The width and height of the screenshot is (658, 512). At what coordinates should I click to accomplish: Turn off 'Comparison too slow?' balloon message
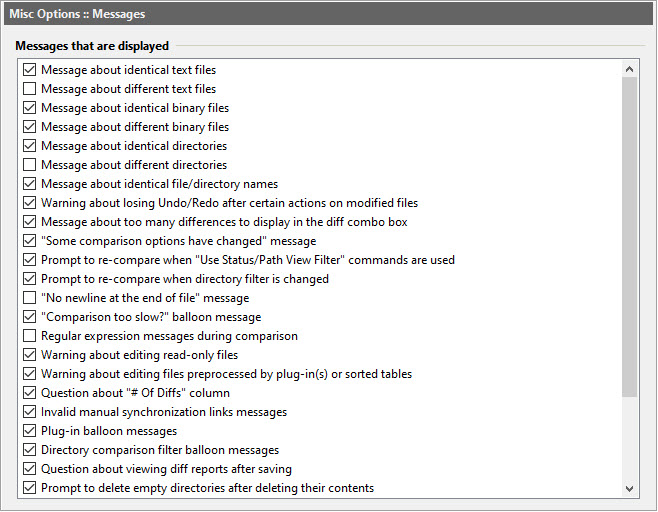point(30,317)
